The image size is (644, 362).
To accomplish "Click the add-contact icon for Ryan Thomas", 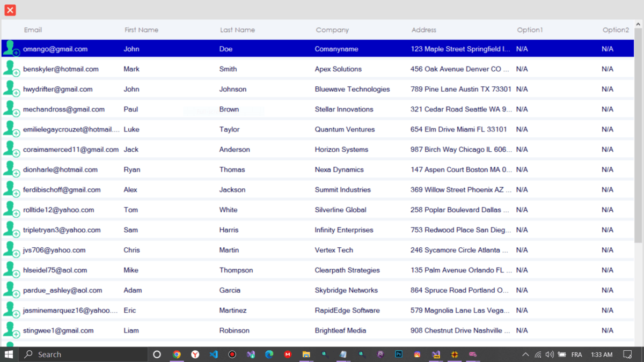I will (11, 169).
